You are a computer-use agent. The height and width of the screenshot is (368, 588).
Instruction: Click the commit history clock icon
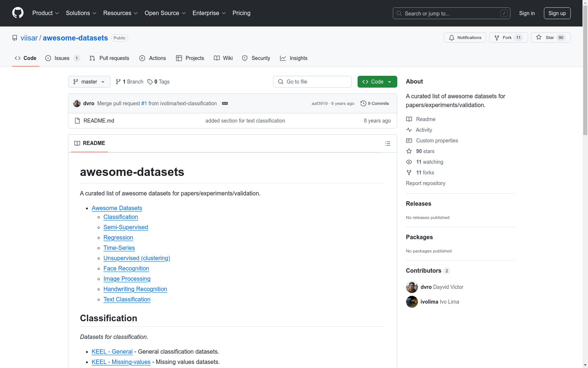click(363, 103)
